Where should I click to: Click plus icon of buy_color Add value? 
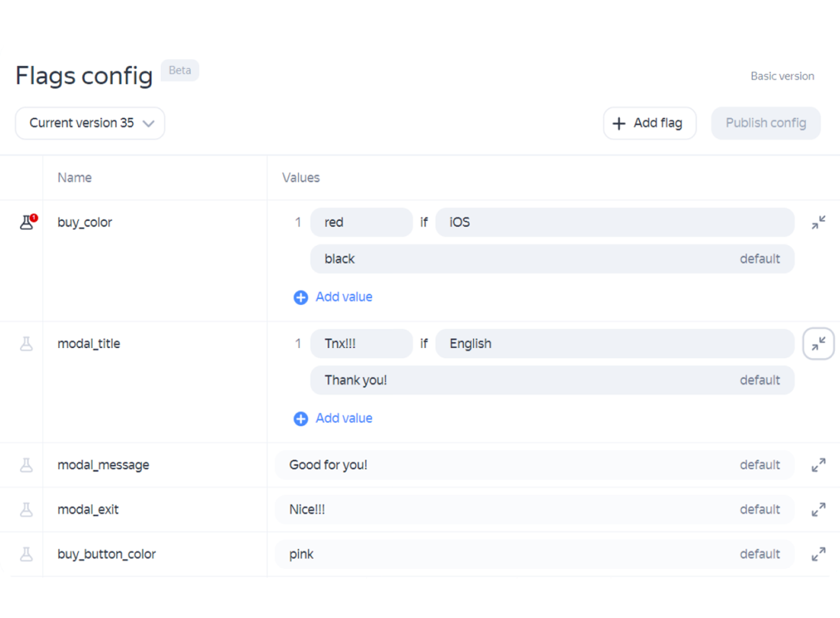click(300, 298)
